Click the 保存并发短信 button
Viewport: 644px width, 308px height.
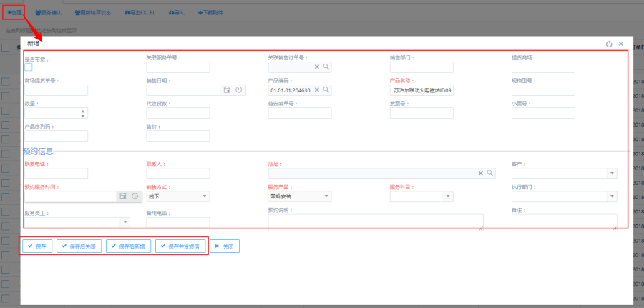click(182, 246)
